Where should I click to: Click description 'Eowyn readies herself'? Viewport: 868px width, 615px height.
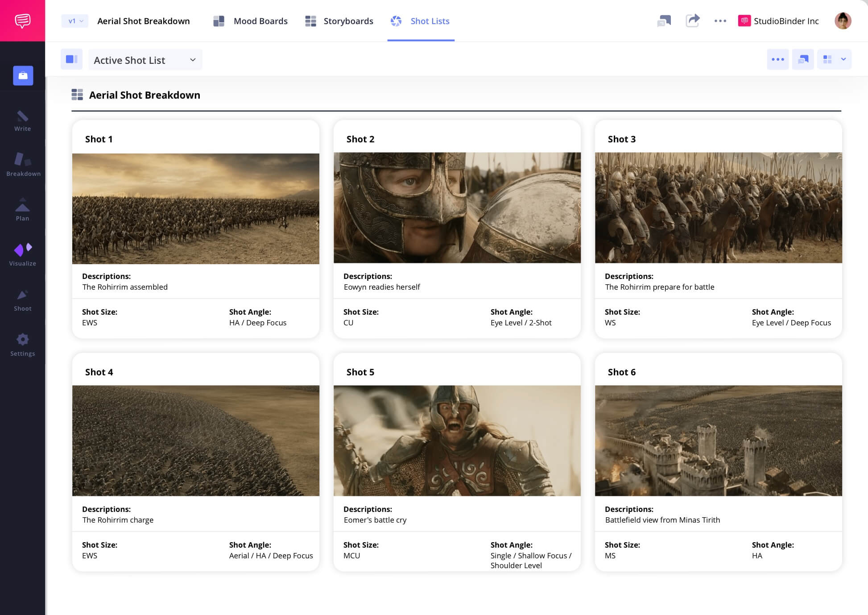[x=382, y=287]
